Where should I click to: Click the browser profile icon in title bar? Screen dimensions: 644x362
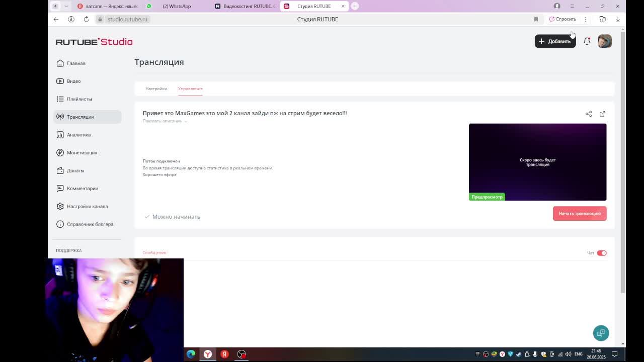pos(557,6)
